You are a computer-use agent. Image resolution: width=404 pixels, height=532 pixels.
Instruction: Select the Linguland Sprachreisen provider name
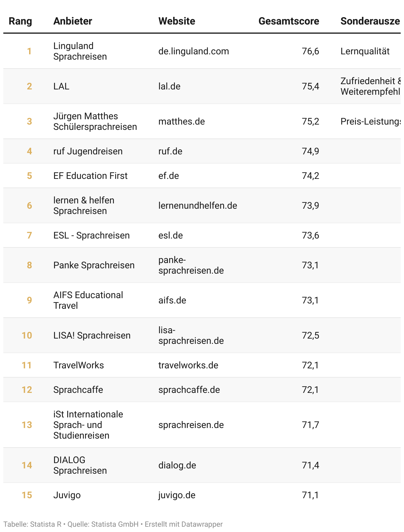point(80,51)
